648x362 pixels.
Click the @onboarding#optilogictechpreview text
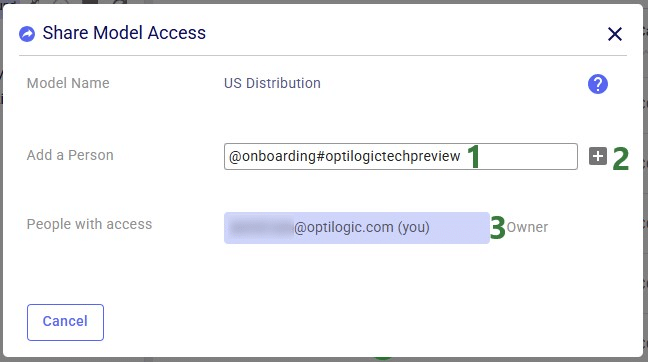[x=344, y=156]
